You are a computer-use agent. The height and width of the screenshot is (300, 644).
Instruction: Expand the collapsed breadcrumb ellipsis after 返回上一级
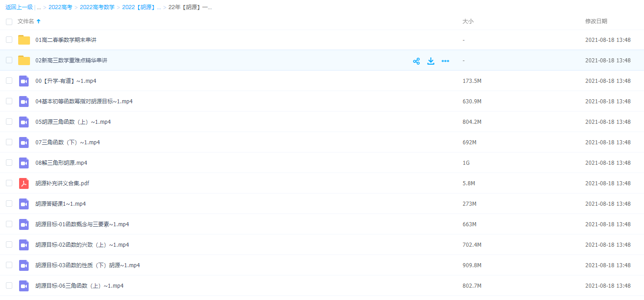click(x=39, y=7)
